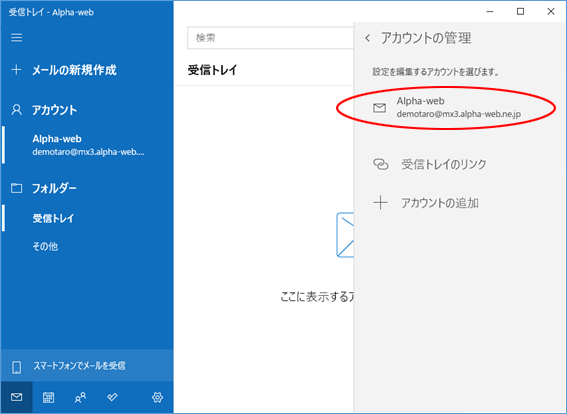
Task: Click the 検索 search field
Action: 270,38
